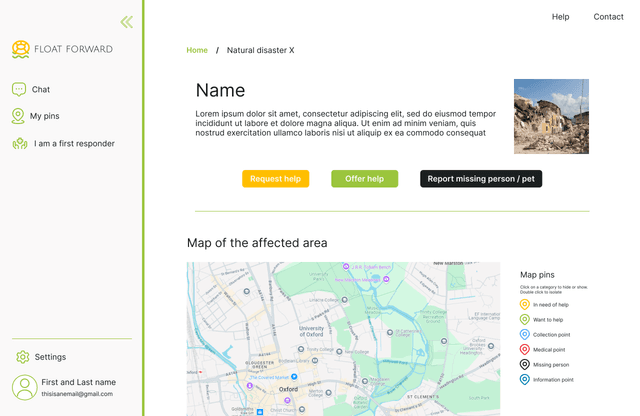This screenshot has height=416, width=640.
Task: Open the disaster photo thumbnail
Action: (551, 116)
